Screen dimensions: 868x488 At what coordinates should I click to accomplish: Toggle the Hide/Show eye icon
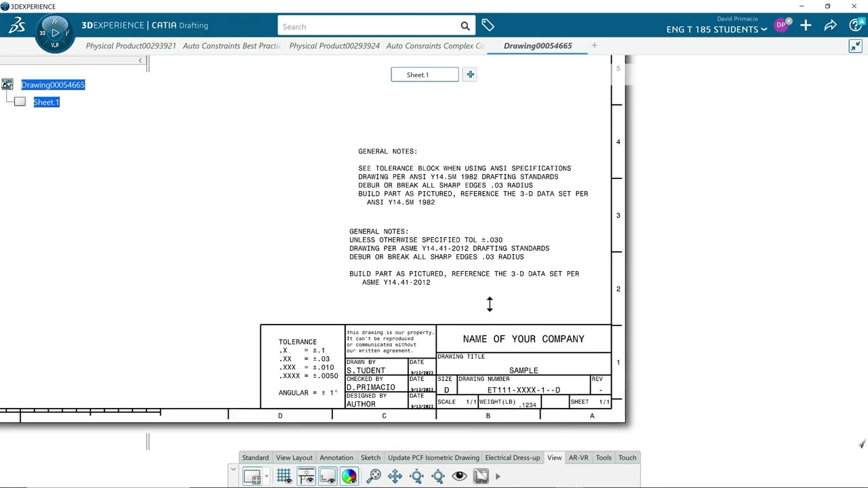pyautogui.click(x=459, y=476)
